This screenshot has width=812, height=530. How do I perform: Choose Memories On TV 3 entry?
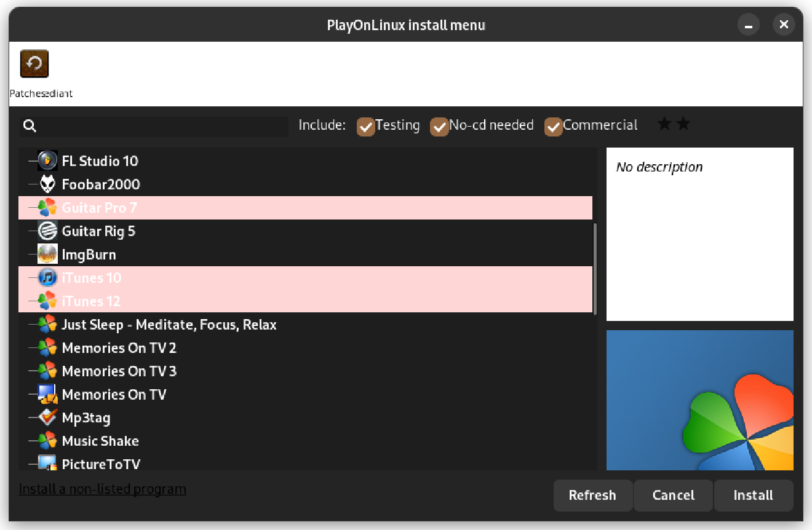point(119,371)
